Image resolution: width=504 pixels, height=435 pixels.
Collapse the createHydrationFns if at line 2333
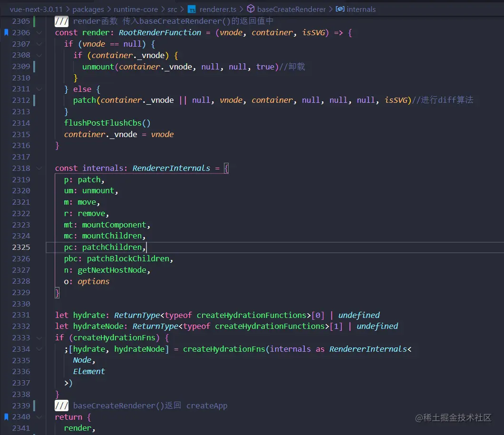(x=39, y=338)
